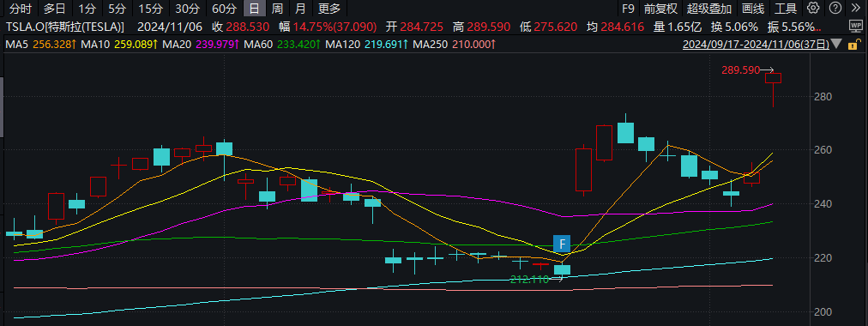The height and width of the screenshot is (326, 868).
Task: Click the MA250 210.000 indicator label
Action: pos(455,45)
